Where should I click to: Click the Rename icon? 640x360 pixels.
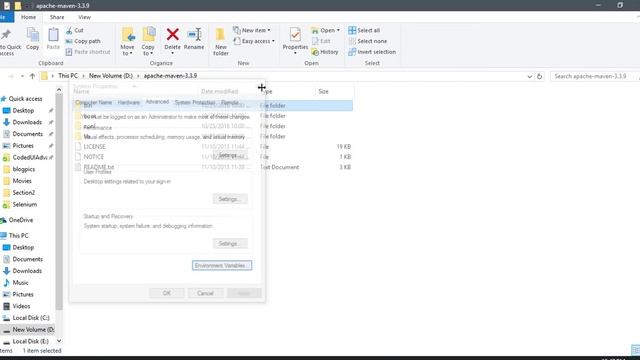coord(194,34)
